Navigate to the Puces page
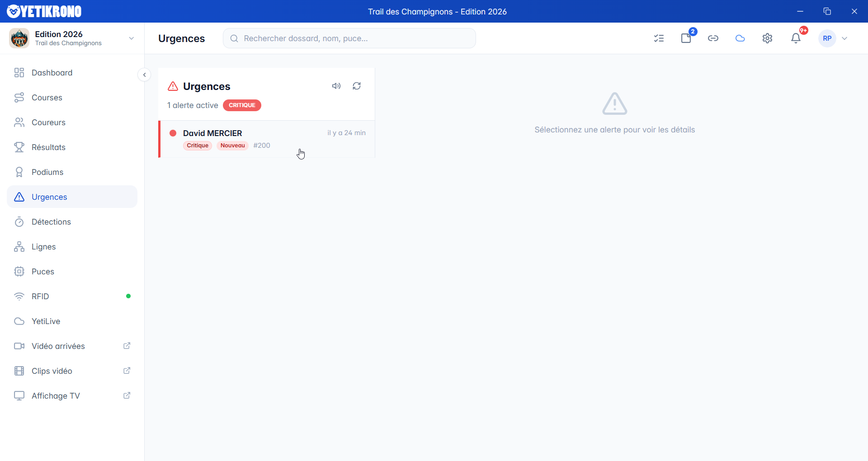Image resolution: width=868 pixels, height=461 pixels. [x=43, y=272]
